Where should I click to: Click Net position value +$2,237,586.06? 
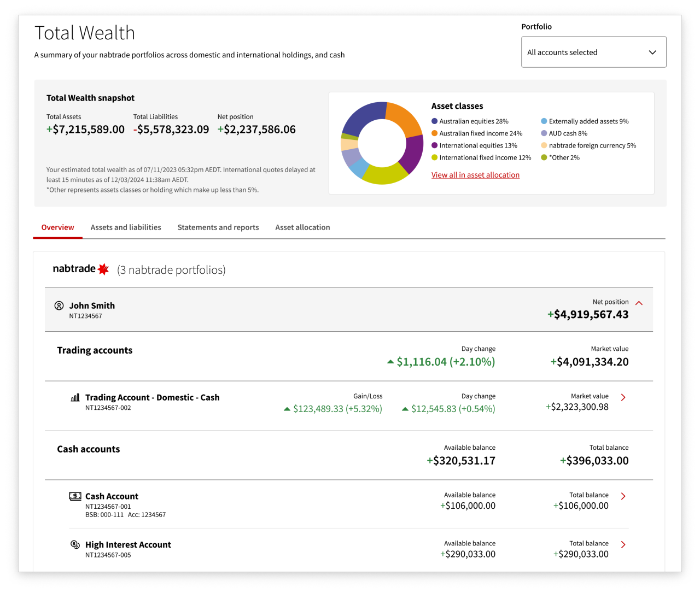click(x=256, y=130)
